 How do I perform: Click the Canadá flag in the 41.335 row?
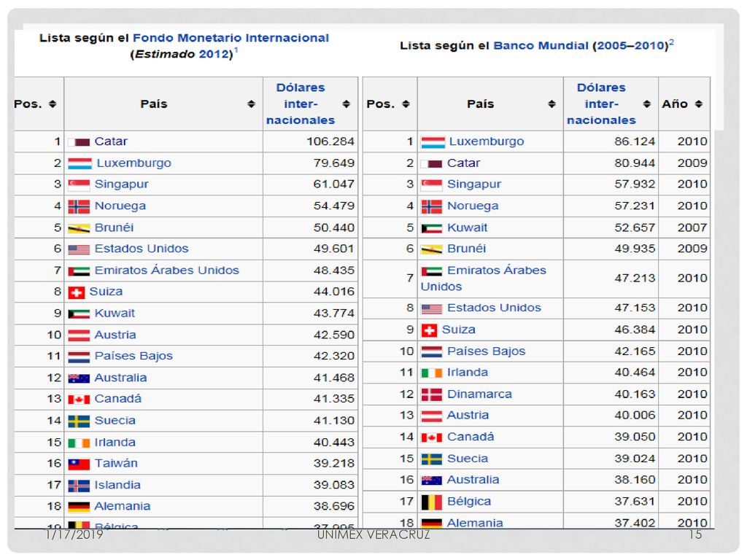(79, 400)
